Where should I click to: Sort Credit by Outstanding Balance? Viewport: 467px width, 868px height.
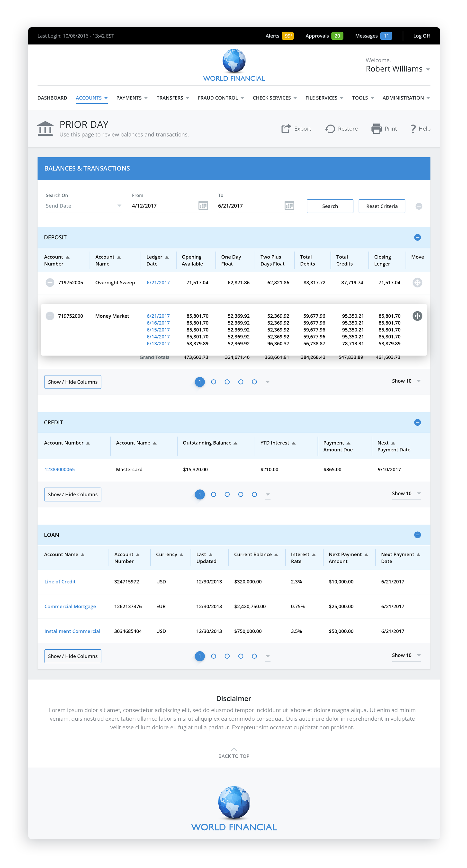coord(235,443)
